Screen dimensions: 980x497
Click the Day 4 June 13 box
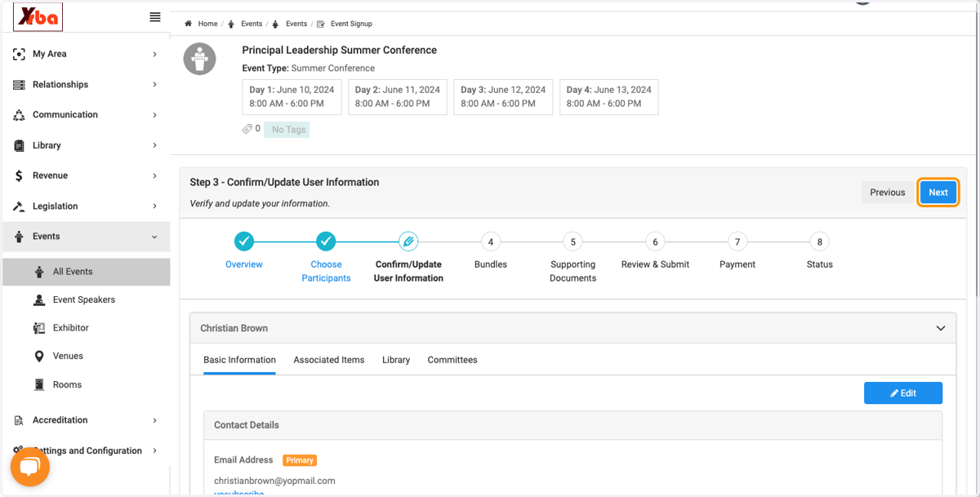(608, 97)
